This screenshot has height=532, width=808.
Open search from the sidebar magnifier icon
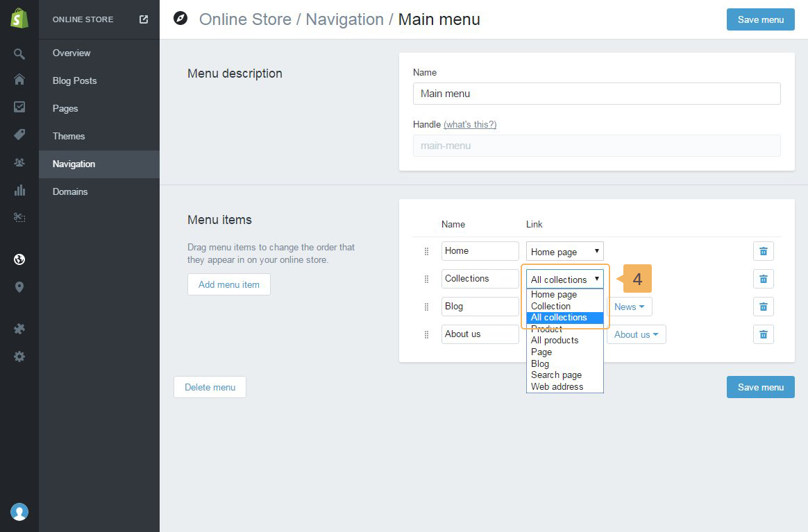19,54
